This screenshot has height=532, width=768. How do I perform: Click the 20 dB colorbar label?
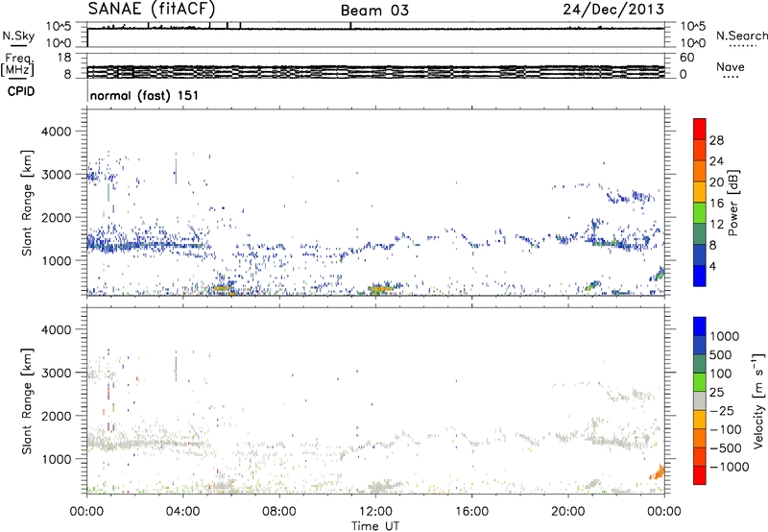click(x=716, y=182)
